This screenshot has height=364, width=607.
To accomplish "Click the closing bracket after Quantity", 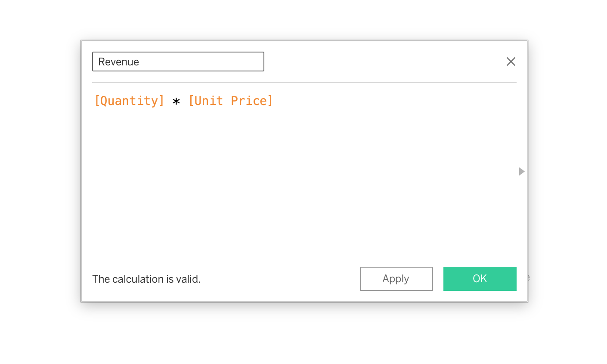I will coord(161,101).
